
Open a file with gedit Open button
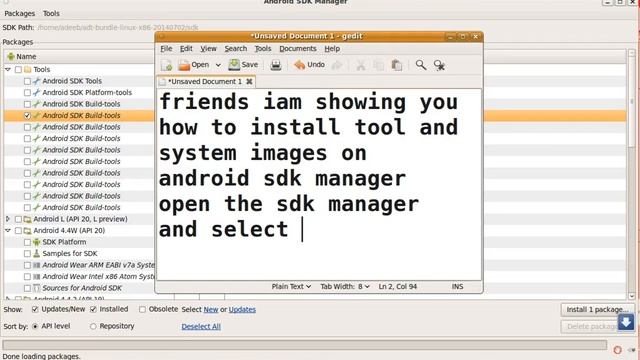(194, 65)
